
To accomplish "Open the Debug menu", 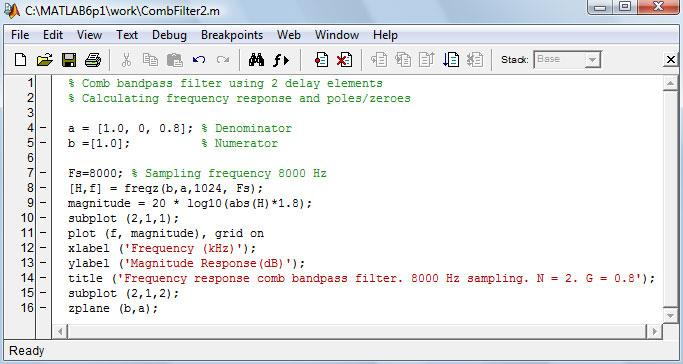I will pyautogui.click(x=169, y=35).
